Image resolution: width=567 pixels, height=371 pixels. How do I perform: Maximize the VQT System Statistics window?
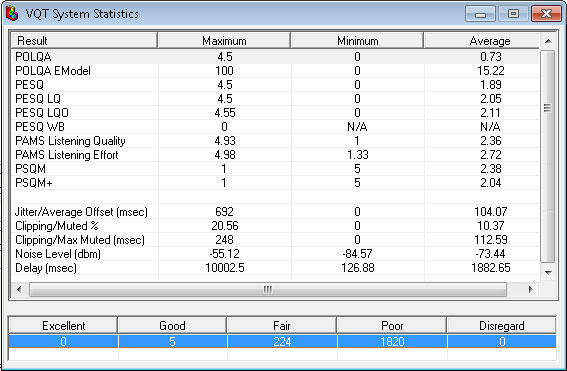[513, 14]
